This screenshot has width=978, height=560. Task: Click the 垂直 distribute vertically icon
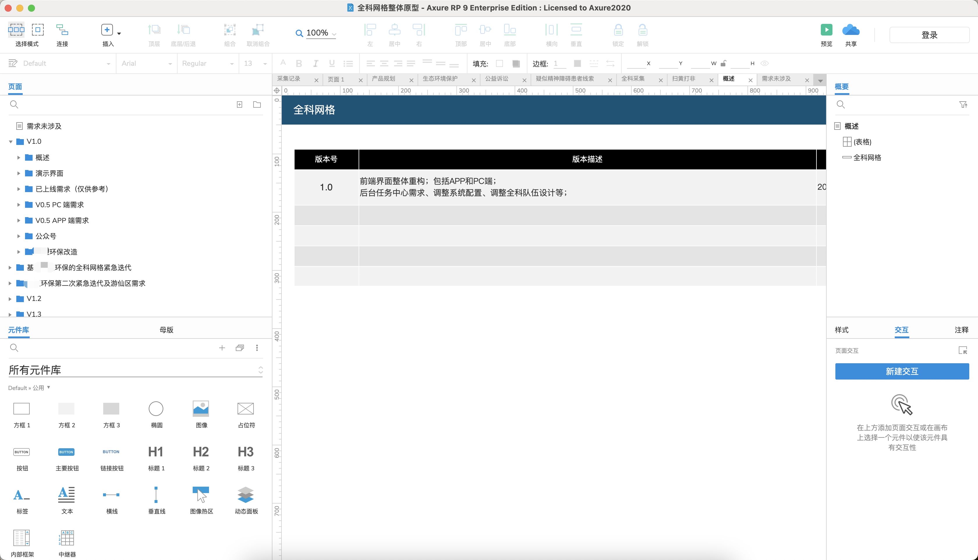pos(576,30)
